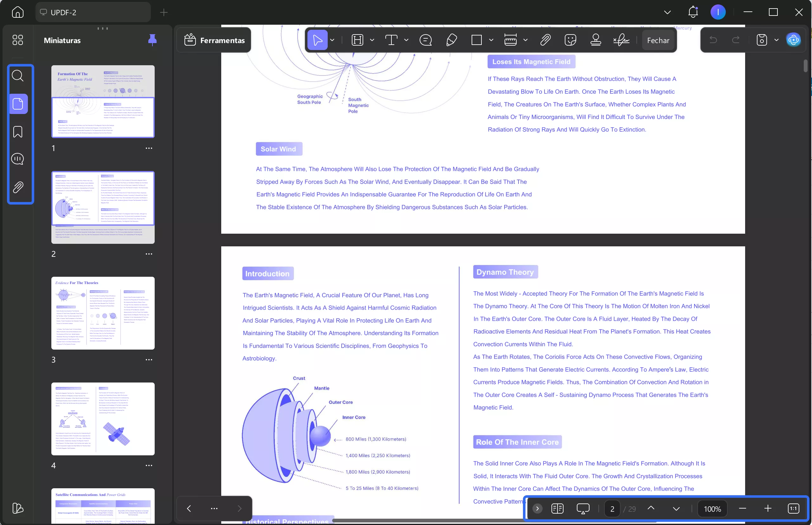Expand the rectangle shape dropdown arrow
This screenshot has width=812, height=525.
[491, 40]
